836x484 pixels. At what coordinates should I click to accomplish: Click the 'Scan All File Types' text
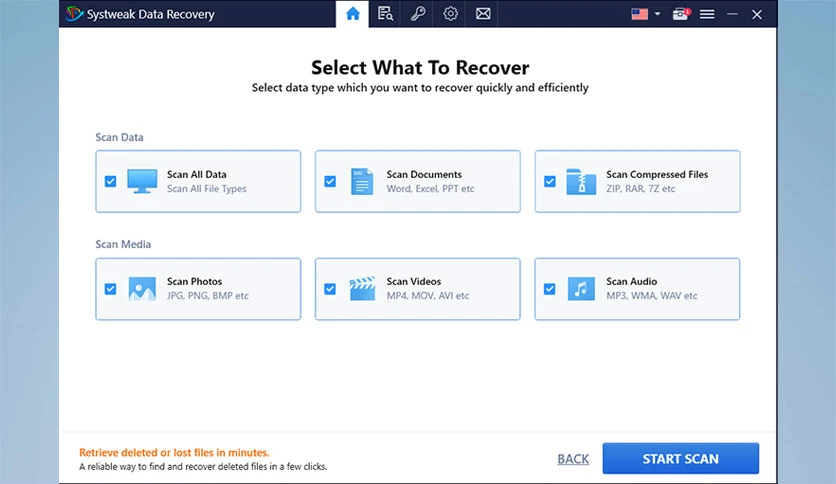(206, 189)
